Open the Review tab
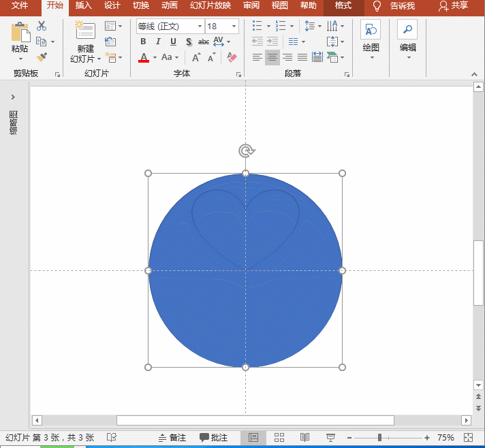 point(251,5)
